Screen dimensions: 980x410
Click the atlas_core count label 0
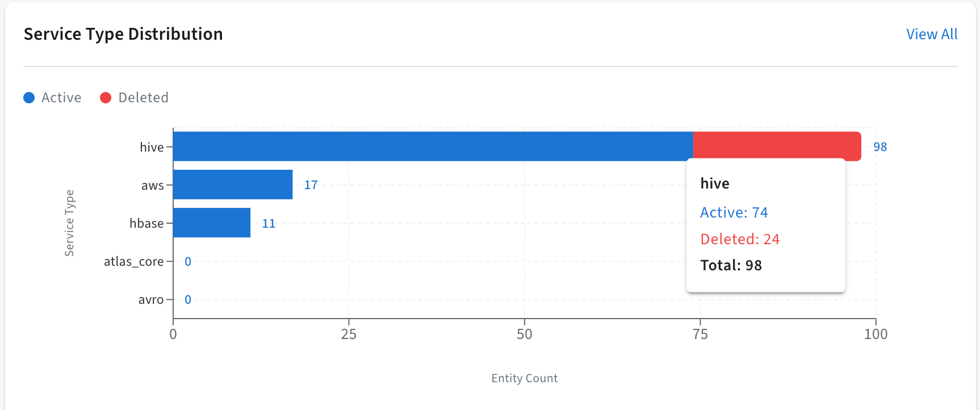[x=188, y=262]
